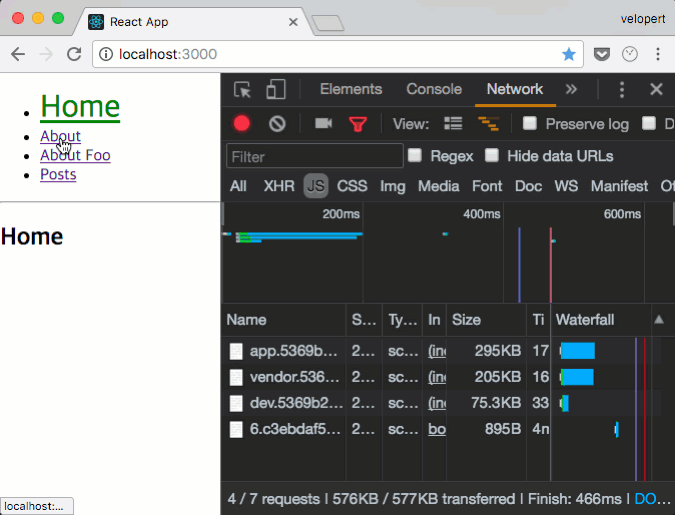Enable the Regex checkbox
The width and height of the screenshot is (675, 515).
tap(415, 155)
